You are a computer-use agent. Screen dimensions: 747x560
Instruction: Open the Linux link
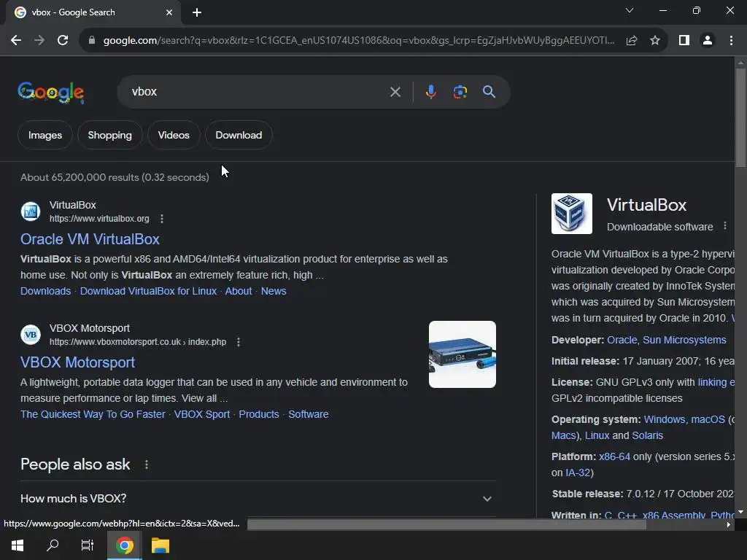point(597,436)
